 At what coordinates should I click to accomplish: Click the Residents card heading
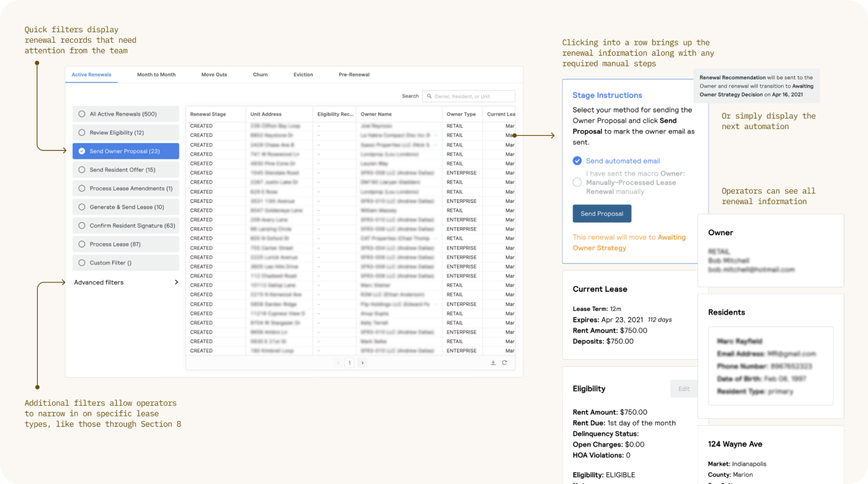[727, 312]
